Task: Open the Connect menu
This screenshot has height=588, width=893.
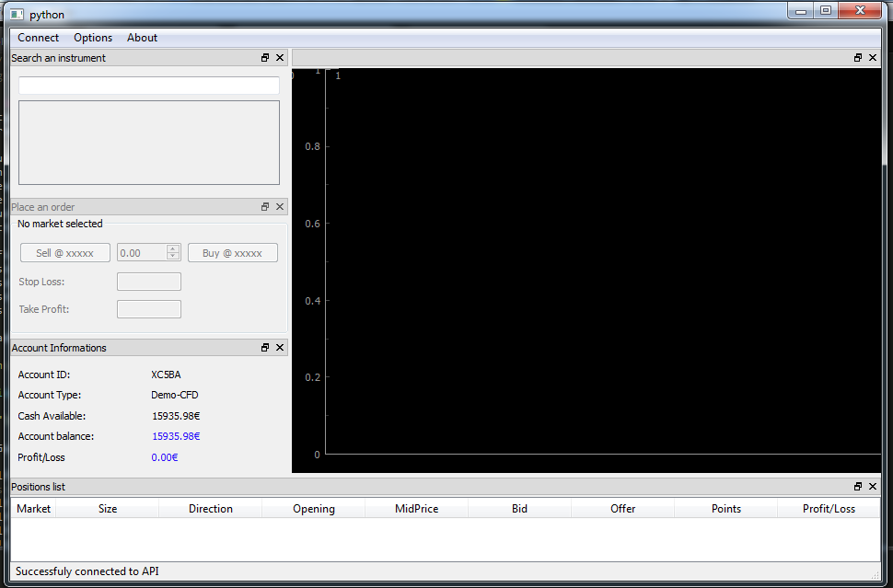Action: pos(38,38)
